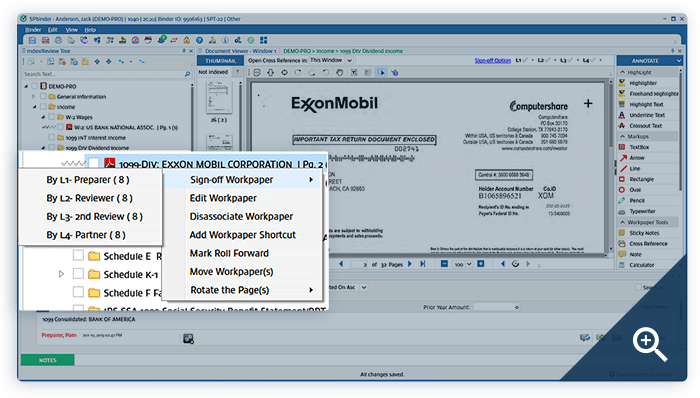700x398 pixels.
Task: Click zoom out minus button
Action: point(444,264)
